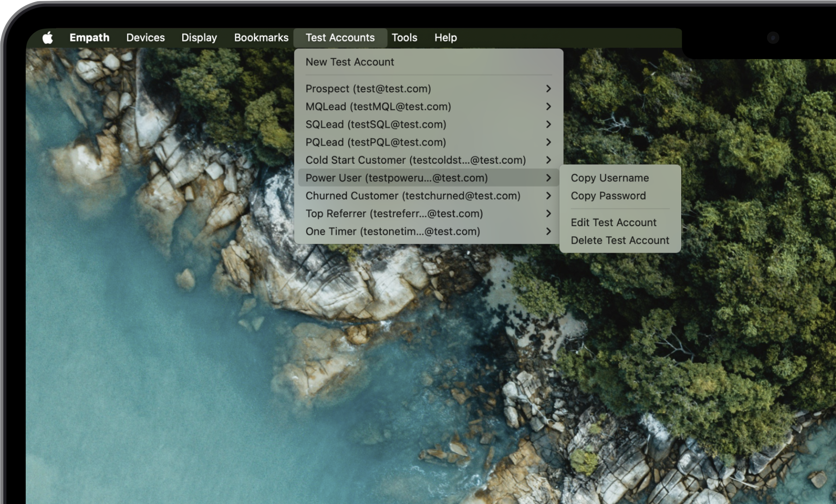Expand the Prospect account submenu arrow
The height and width of the screenshot is (504, 836).
[x=548, y=89]
